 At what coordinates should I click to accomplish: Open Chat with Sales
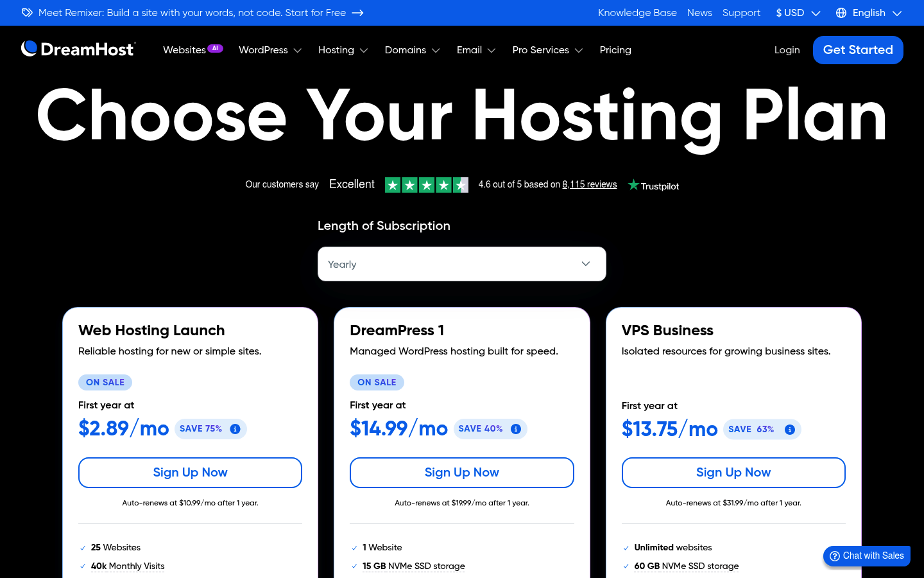867,556
